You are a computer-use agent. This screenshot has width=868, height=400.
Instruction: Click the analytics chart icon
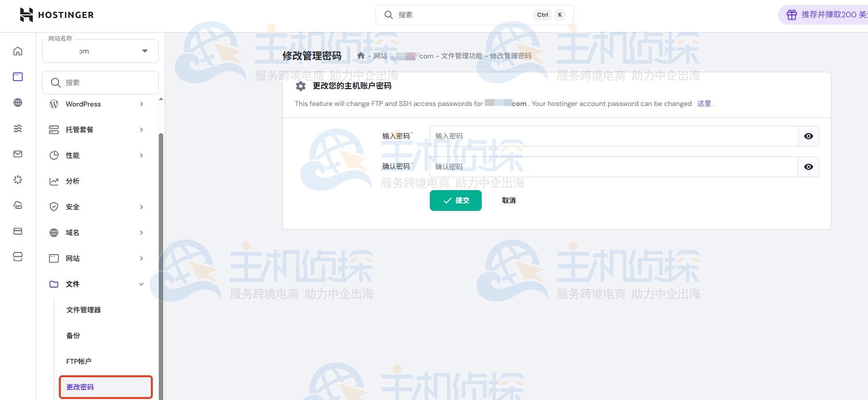pyautogui.click(x=54, y=181)
